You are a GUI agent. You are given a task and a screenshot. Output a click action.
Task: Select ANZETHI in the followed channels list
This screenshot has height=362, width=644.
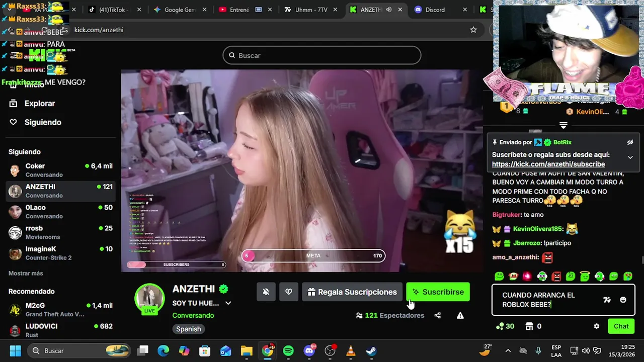pos(60,191)
